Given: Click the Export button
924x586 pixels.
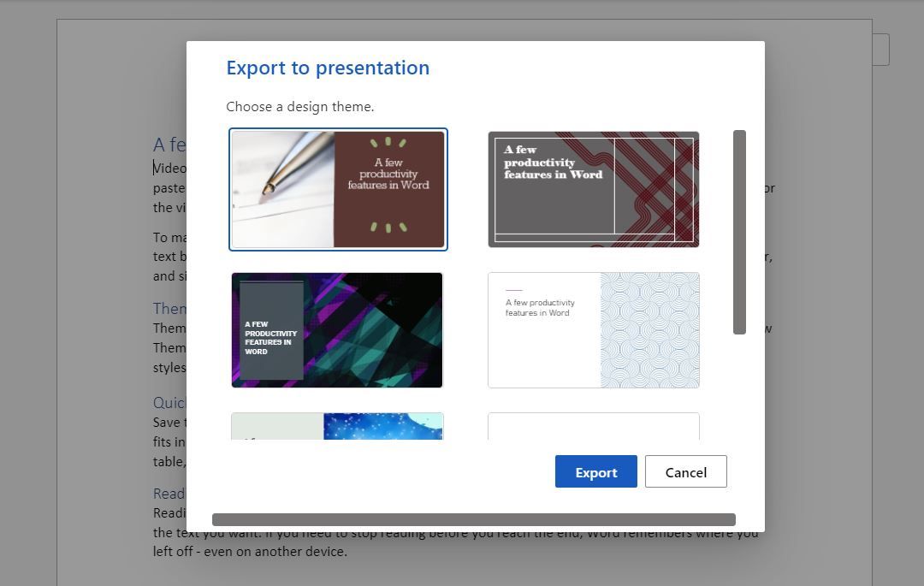Looking at the screenshot, I should pyautogui.click(x=595, y=471).
